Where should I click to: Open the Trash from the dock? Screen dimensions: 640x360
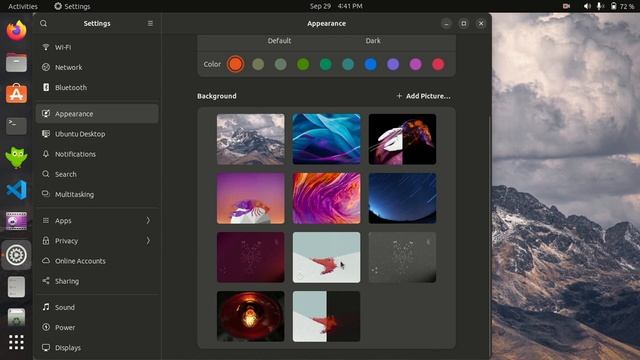coord(16,318)
